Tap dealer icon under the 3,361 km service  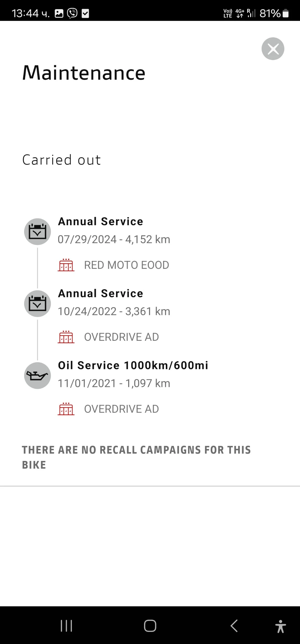66,337
